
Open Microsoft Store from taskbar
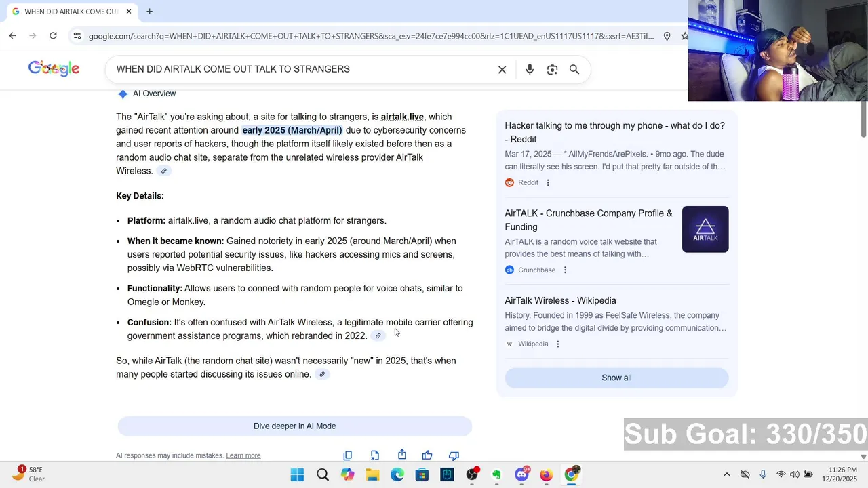[x=422, y=474]
